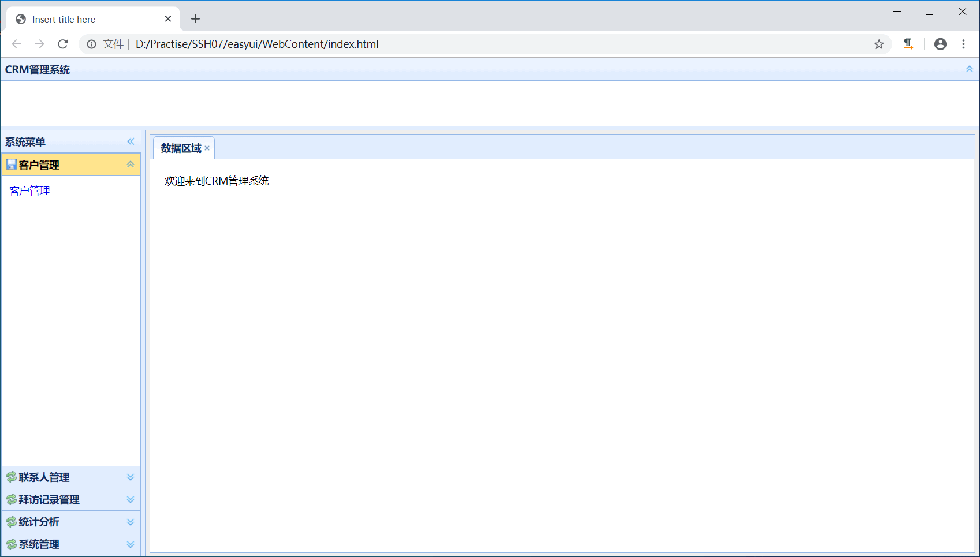Open the browser three-dot menu
The height and width of the screenshot is (557, 980).
(x=964, y=44)
